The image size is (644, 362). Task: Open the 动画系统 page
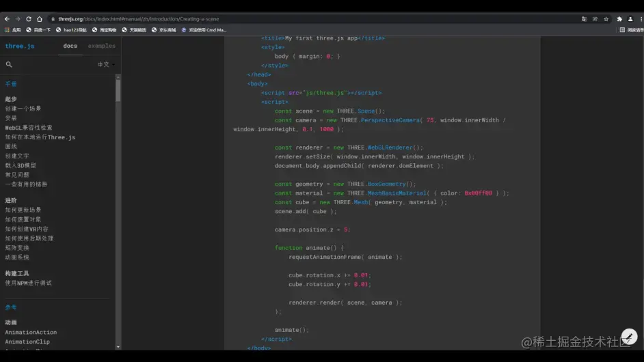17,257
